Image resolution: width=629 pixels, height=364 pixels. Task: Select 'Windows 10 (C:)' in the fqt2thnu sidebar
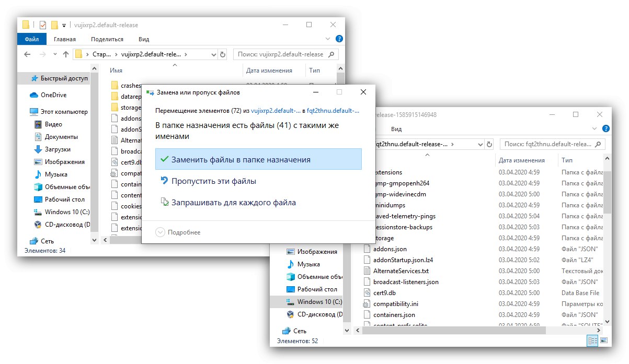click(x=314, y=302)
